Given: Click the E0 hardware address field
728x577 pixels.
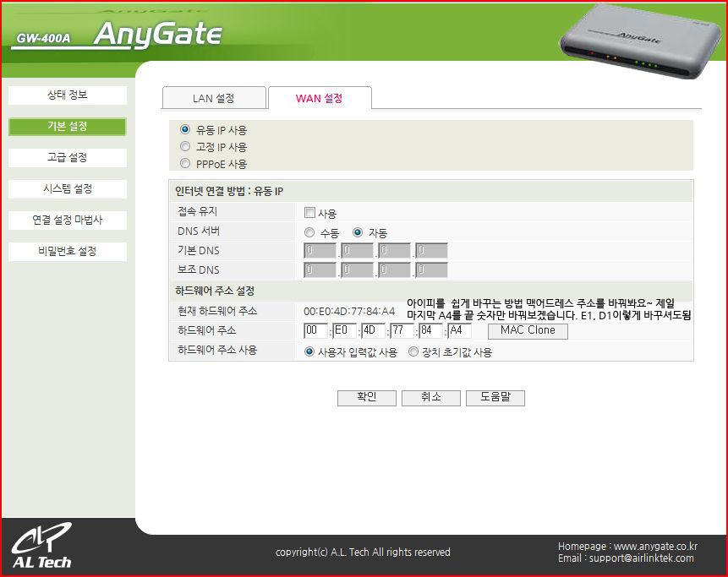Looking at the screenshot, I should [344, 330].
